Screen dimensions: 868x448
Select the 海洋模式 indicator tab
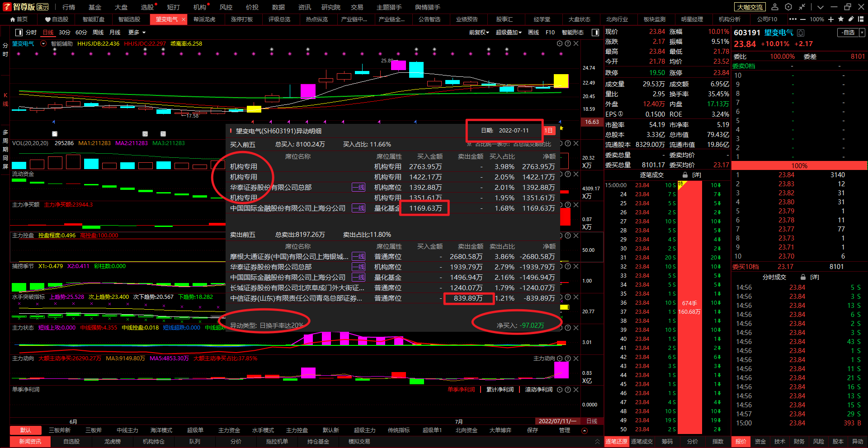point(161,430)
